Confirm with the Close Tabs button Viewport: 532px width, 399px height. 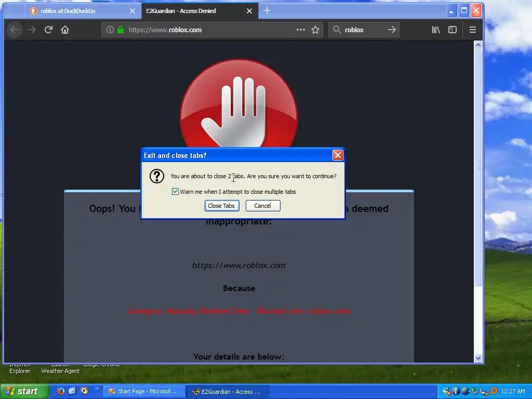click(222, 206)
